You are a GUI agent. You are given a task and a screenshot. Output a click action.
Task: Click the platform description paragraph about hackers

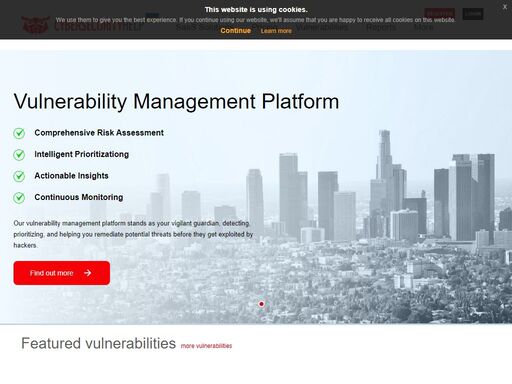click(x=133, y=234)
